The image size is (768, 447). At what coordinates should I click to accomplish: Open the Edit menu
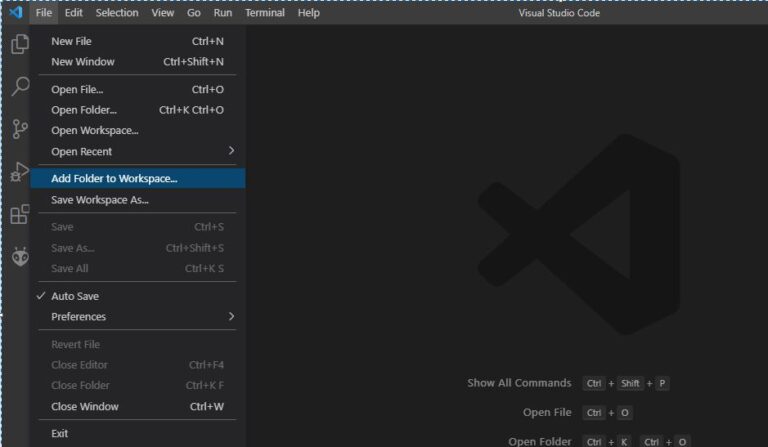coord(73,13)
